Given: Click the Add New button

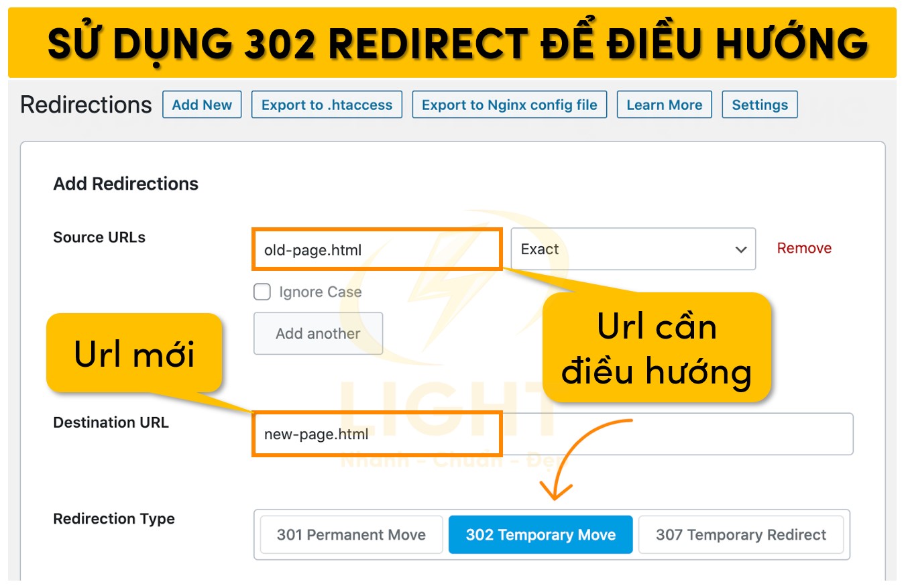Looking at the screenshot, I should (202, 105).
